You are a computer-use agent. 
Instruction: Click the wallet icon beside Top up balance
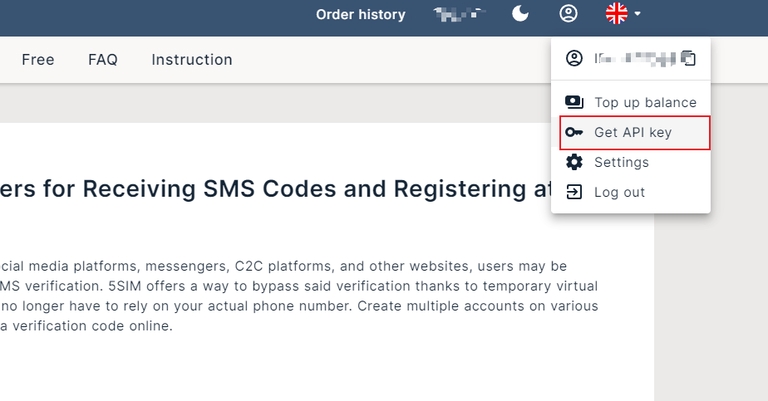pos(574,102)
